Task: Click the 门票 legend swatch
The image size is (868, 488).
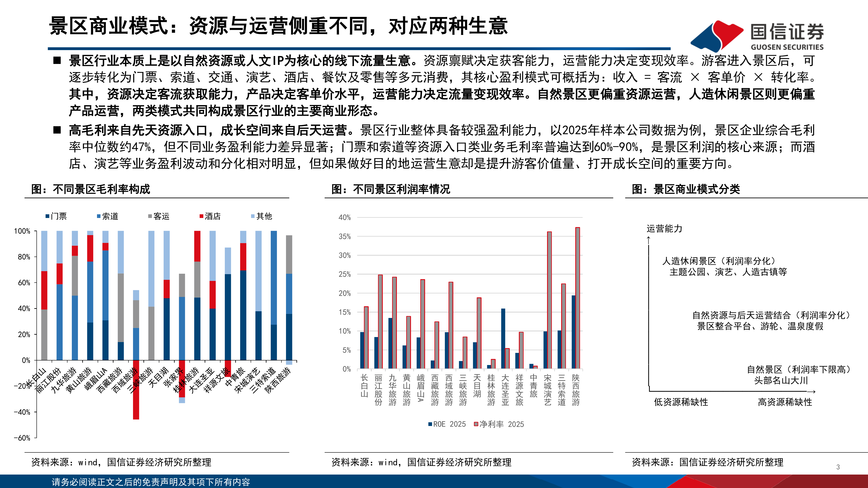Action: tap(48, 216)
